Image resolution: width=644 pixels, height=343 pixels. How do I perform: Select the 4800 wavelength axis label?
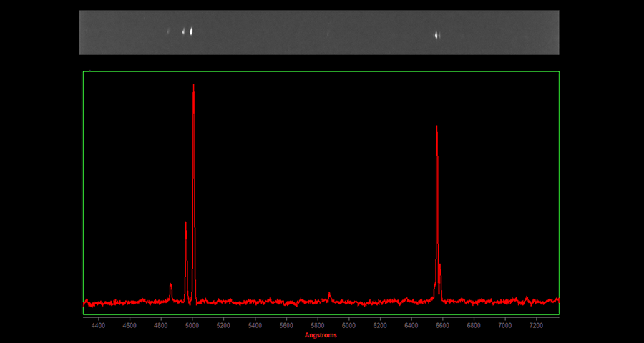click(160, 325)
